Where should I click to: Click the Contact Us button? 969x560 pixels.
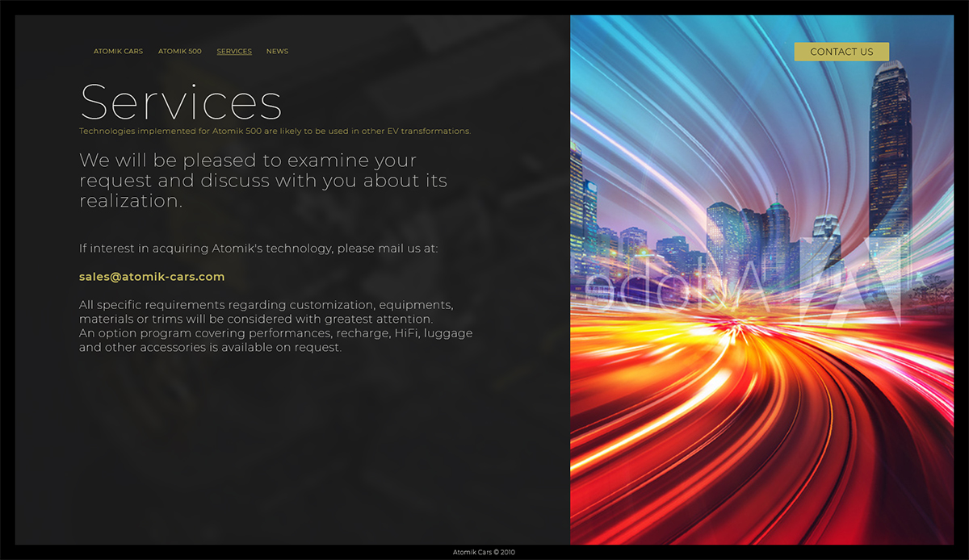click(x=841, y=52)
